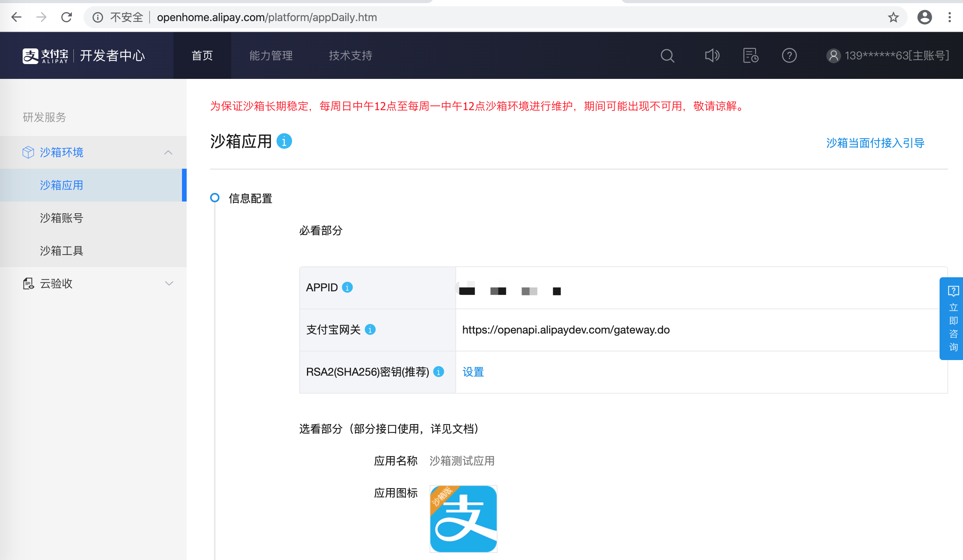Click the gateway URL openapi.alipaydev.com text
This screenshot has width=963, height=560.
point(566,330)
